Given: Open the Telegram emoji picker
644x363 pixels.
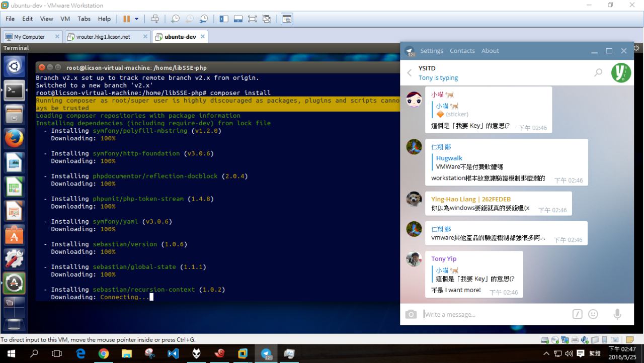Looking at the screenshot, I should [593, 314].
